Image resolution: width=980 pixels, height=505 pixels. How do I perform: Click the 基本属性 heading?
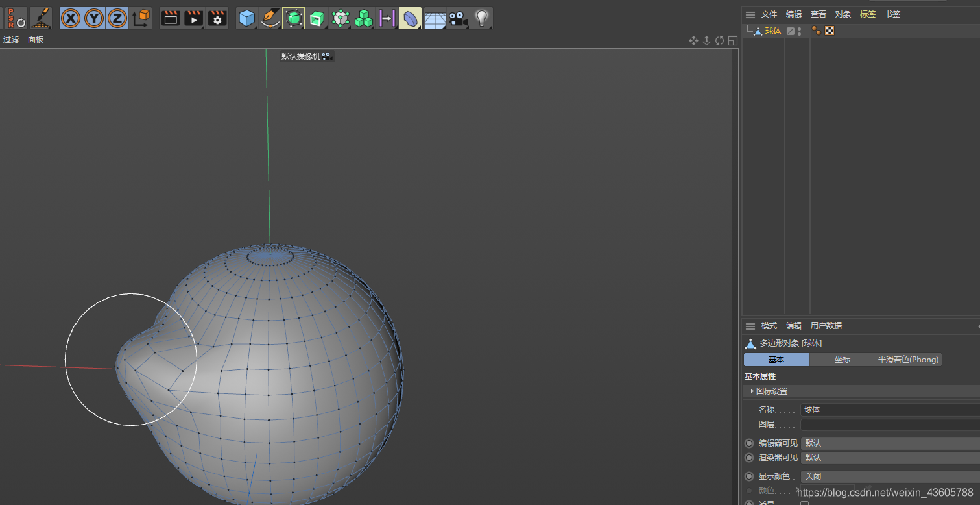tap(760, 376)
